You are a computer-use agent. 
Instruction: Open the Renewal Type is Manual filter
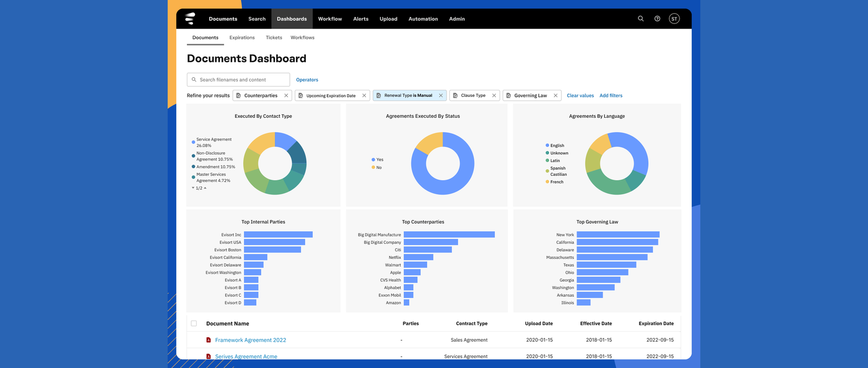(x=409, y=95)
